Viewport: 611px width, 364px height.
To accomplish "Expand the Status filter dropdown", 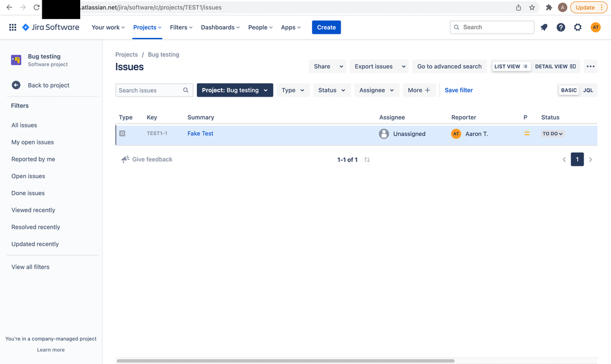I will pos(332,90).
